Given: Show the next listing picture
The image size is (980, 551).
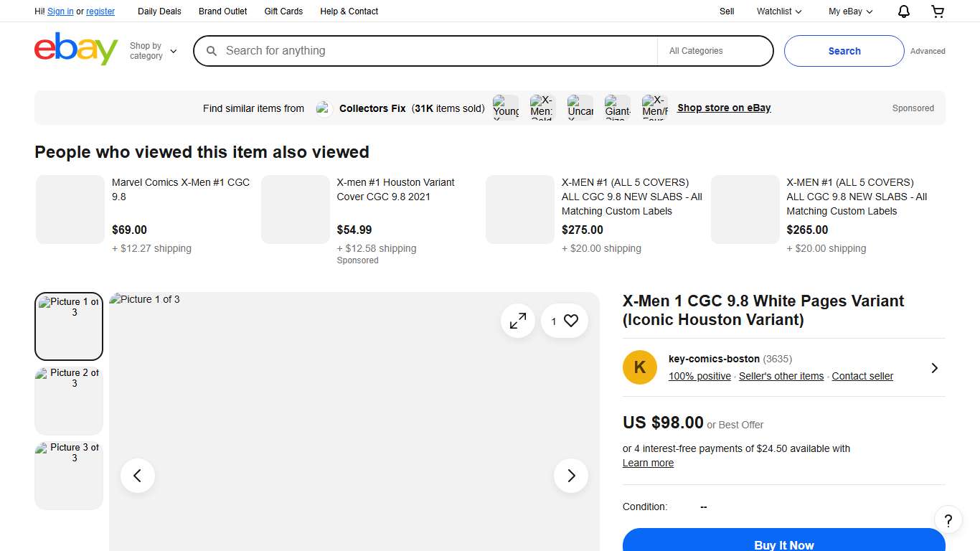Looking at the screenshot, I should click(x=571, y=476).
